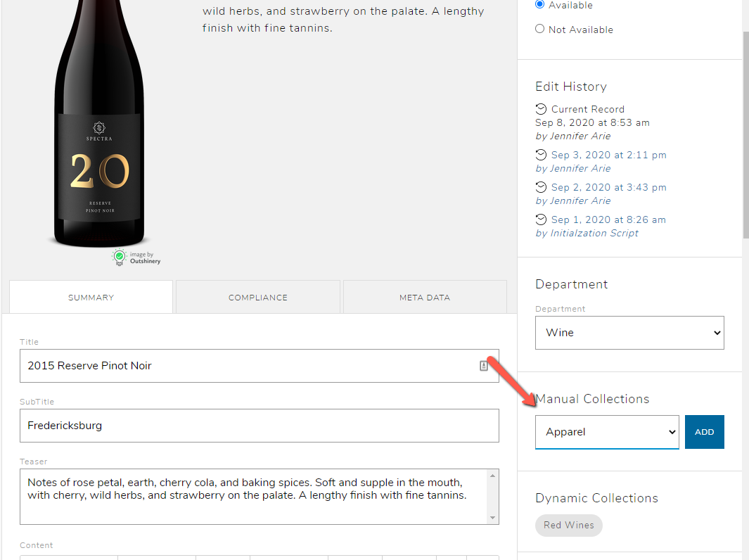Open the Sep 2, 2020 at 3:43 pm revision
749x560 pixels.
(608, 187)
